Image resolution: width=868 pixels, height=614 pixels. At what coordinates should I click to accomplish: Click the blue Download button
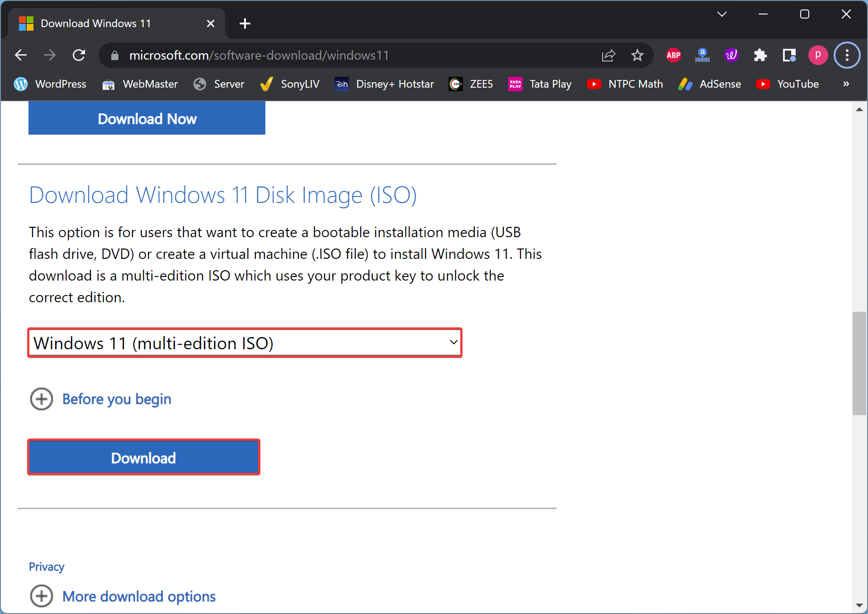click(144, 457)
